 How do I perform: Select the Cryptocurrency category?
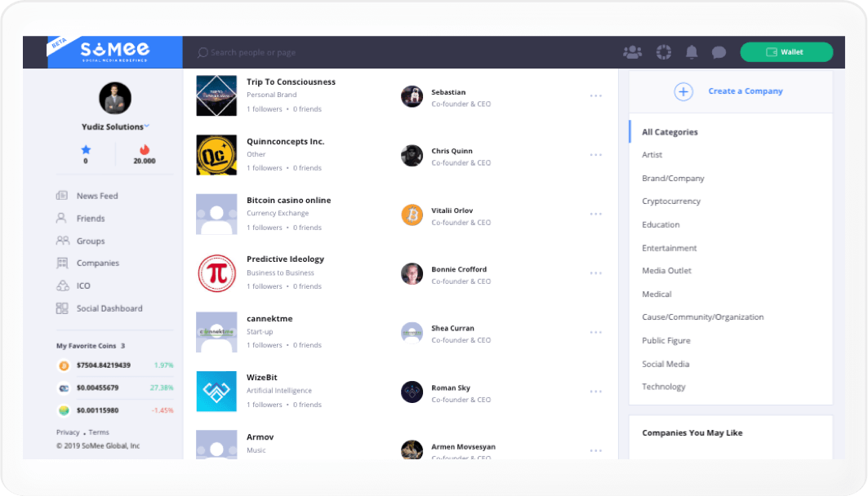(671, 201)
